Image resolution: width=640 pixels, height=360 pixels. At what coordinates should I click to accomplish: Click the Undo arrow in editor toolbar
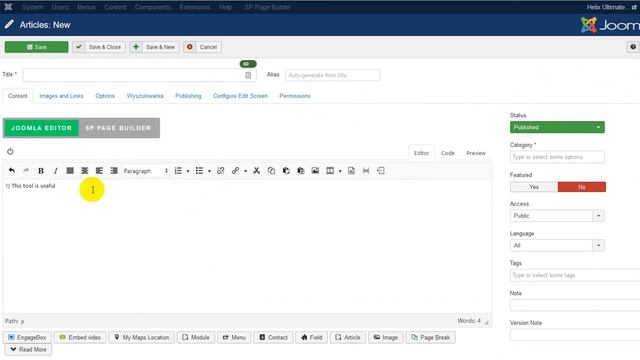[11, 171]
